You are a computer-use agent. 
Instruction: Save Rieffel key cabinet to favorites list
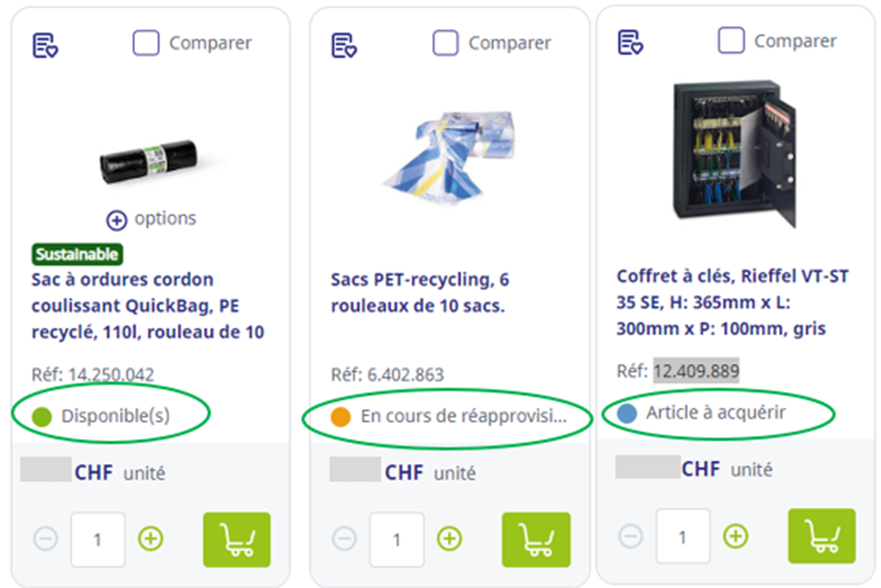[630, 42]
